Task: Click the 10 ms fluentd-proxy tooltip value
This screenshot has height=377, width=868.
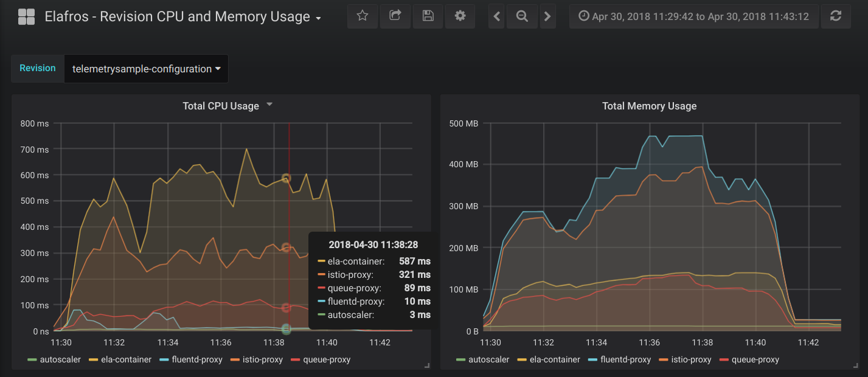Action: click(417, 301)
